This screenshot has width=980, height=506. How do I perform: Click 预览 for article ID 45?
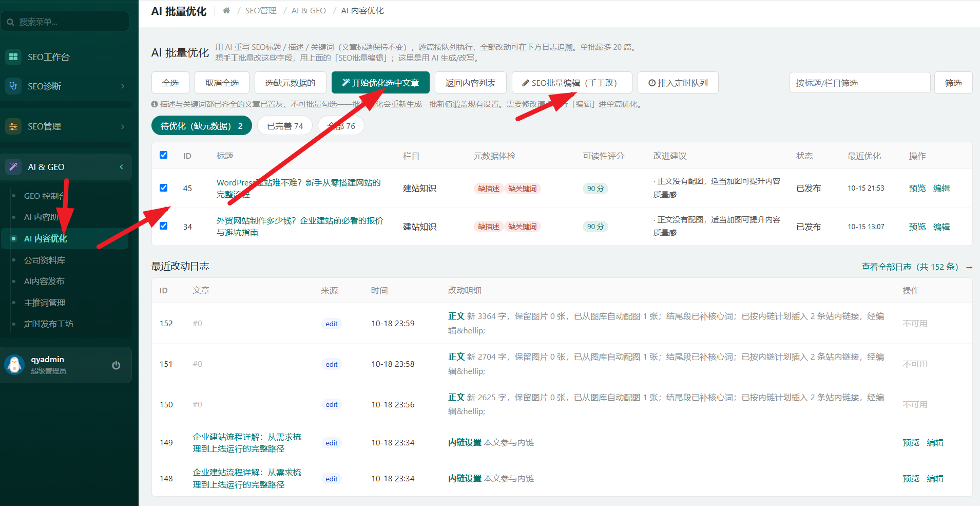click(x=917, y=188)
